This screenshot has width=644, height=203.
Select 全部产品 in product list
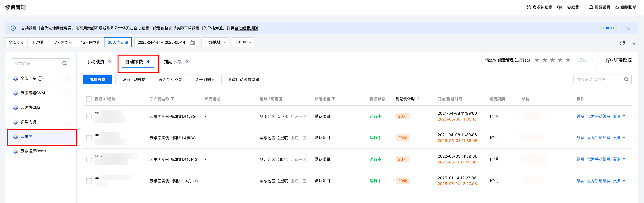pos(41,79)
